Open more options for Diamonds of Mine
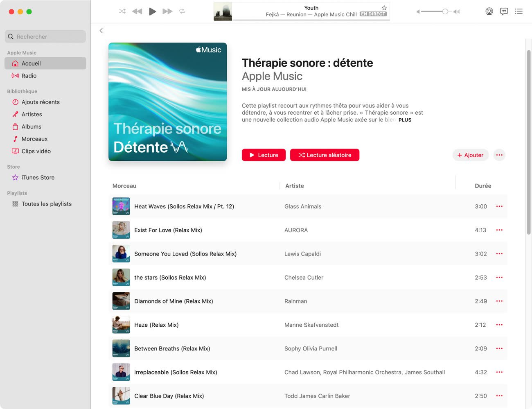This screenshot has height=409, width=532. point(499,301)
